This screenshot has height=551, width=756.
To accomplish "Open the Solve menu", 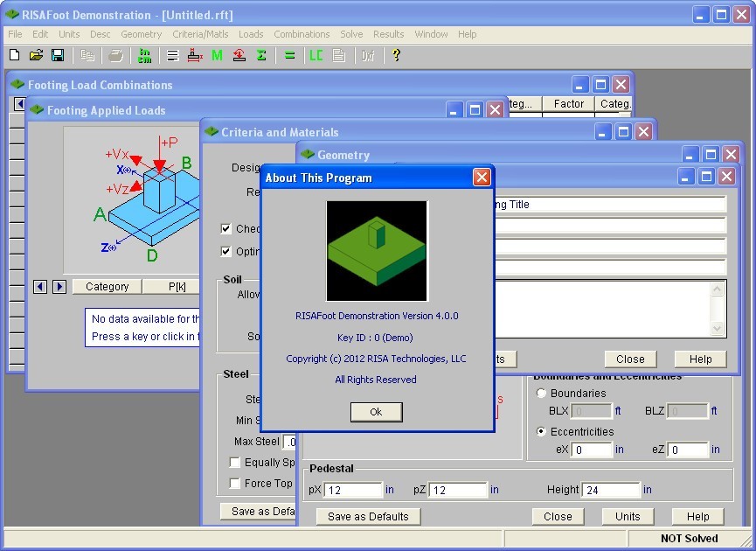I will tap(351, 34).
